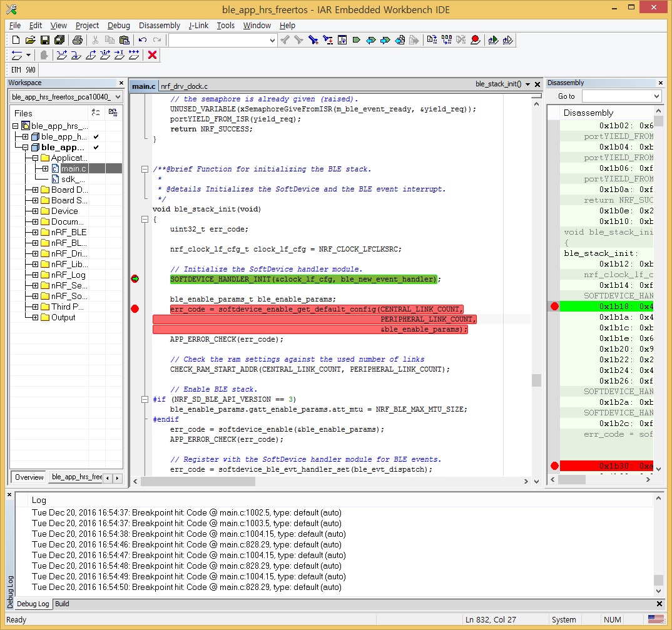Create a new document with toolbar icon

click(16, 40)
